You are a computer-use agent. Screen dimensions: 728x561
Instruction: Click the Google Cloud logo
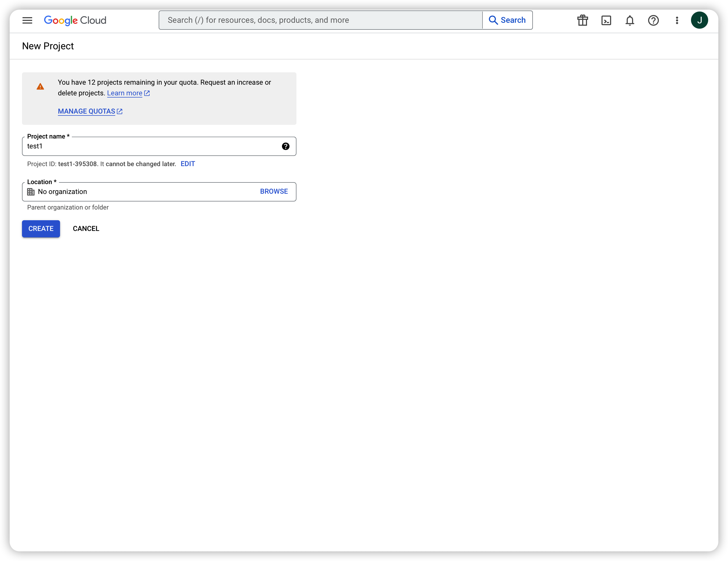[75, 20]
